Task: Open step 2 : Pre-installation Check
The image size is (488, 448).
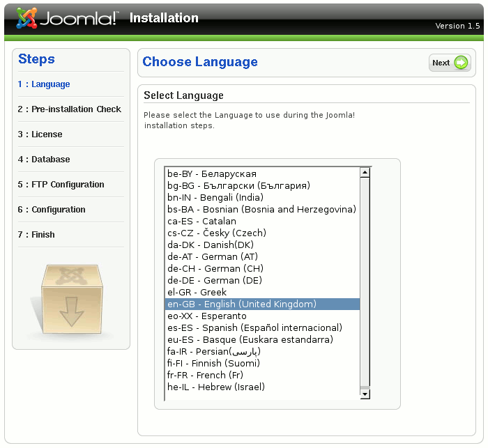Action: [x=70, y=109]
